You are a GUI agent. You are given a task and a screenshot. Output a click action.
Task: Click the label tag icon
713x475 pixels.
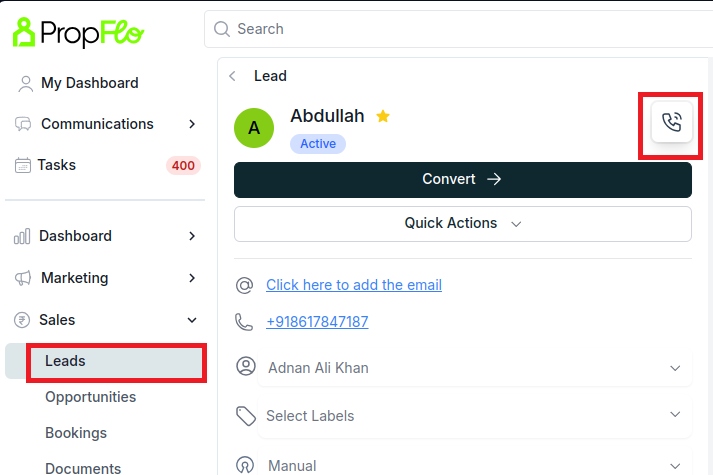click(x=246, y=416)
